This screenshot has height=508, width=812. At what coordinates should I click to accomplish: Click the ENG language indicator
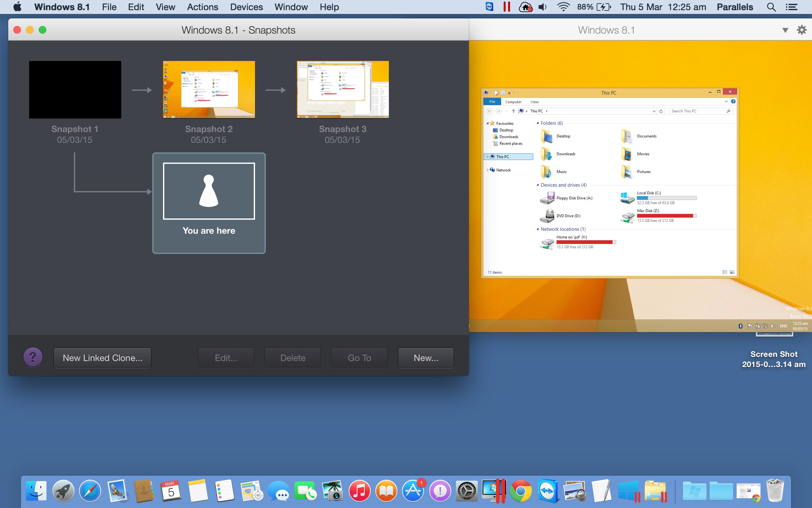click(783, 326)
